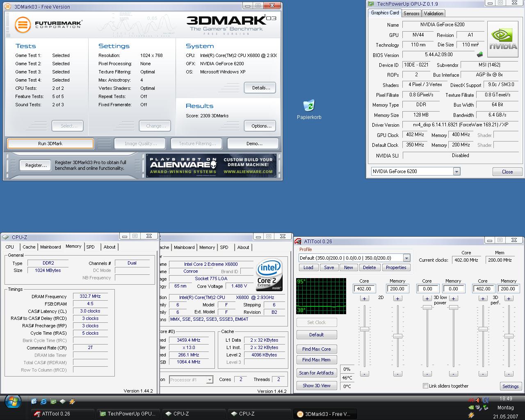Click the orange quick launch icon
Image resolution: width=525 pixels, height=420 pixels.
tap(72, 402)
